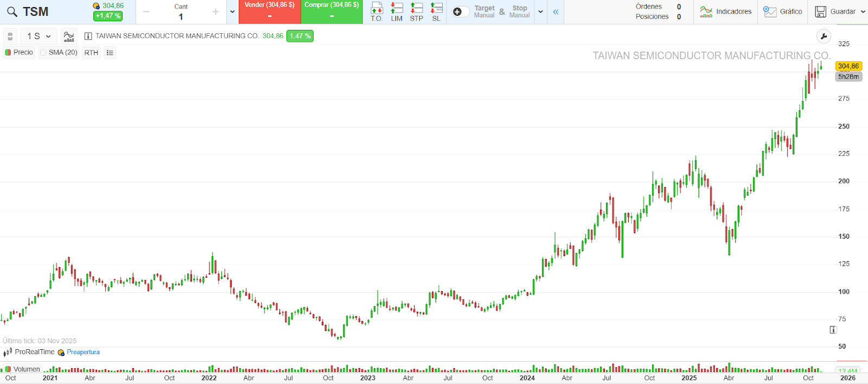Click the chart style icon beside timeframe
The width and height of the screenshot is (868, 384).
(x=69, y=36)
